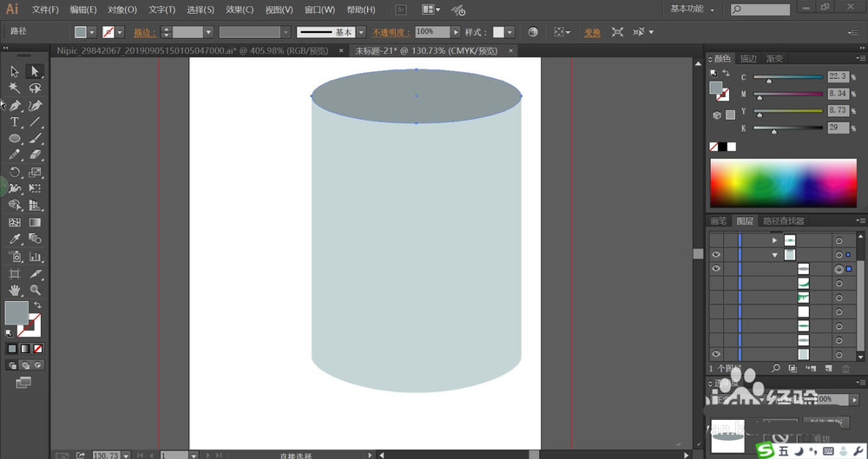Hide the selected ellipse sublayer with eye
This screenshot has height=459, width=868.
(x=716, y=268)
